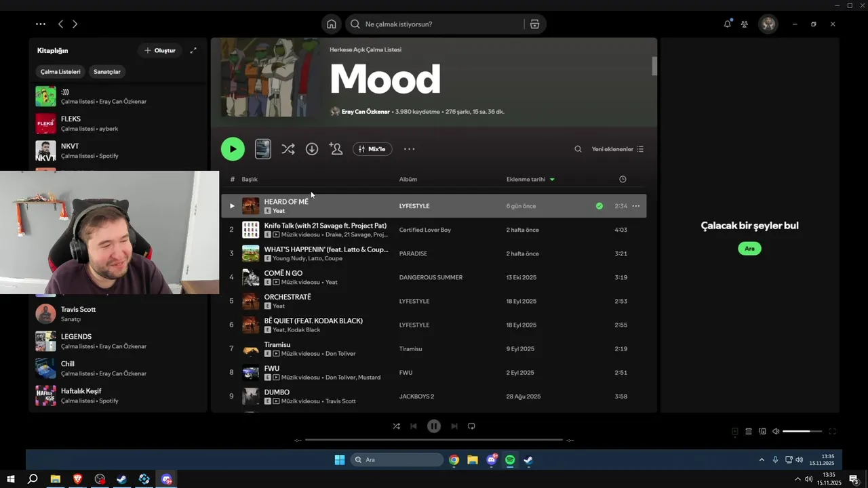The width and height of the screenshot is (868, 488).
Task: Open the LEGENDS playlist in the library
Action: pyautogui.click(x=118, y=341)
